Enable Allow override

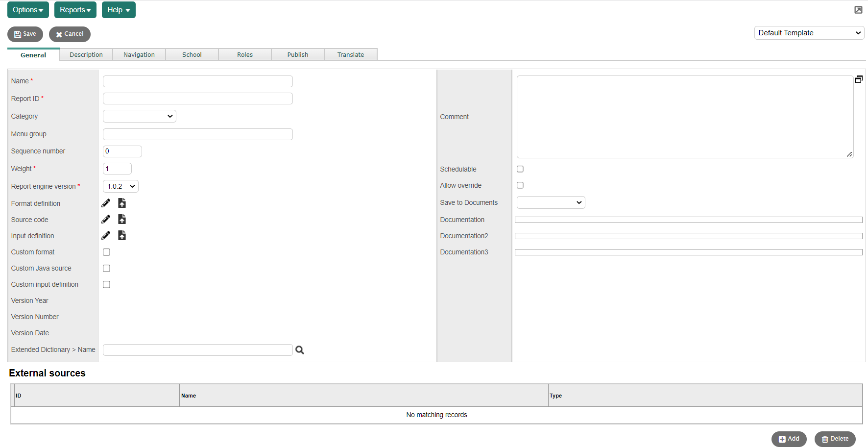(x=520, y=185)
